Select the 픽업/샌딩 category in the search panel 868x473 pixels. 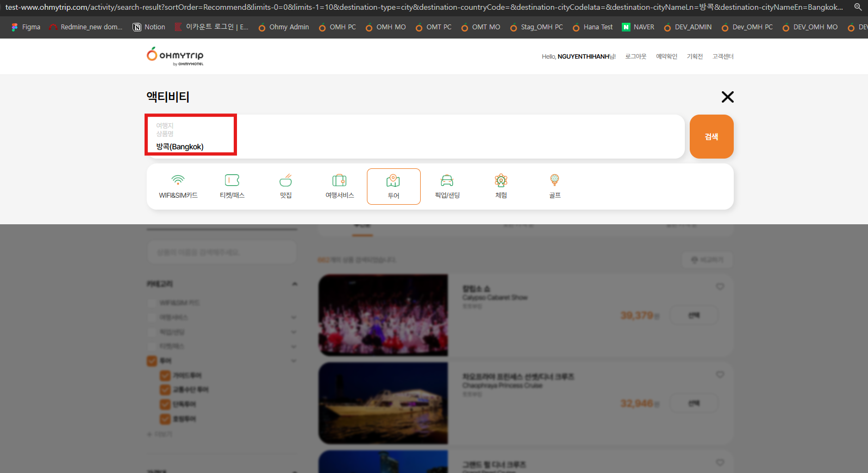pyautogui.click(x=447, y=186)
